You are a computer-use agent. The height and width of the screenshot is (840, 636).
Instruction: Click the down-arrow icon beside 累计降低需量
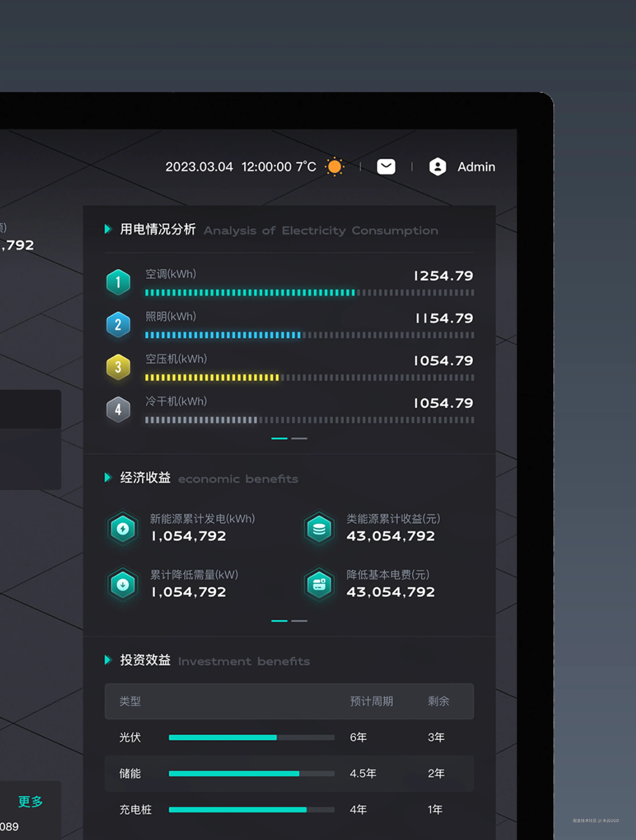coord(123,584)
